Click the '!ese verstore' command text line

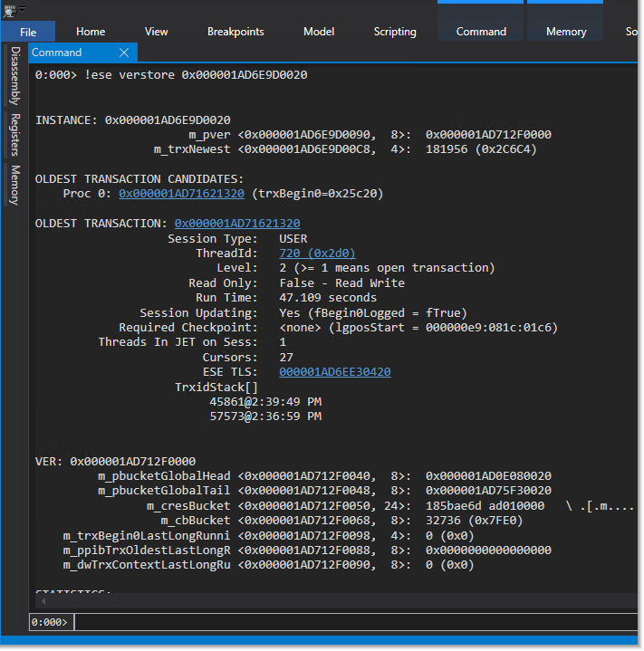click(171, 75)
